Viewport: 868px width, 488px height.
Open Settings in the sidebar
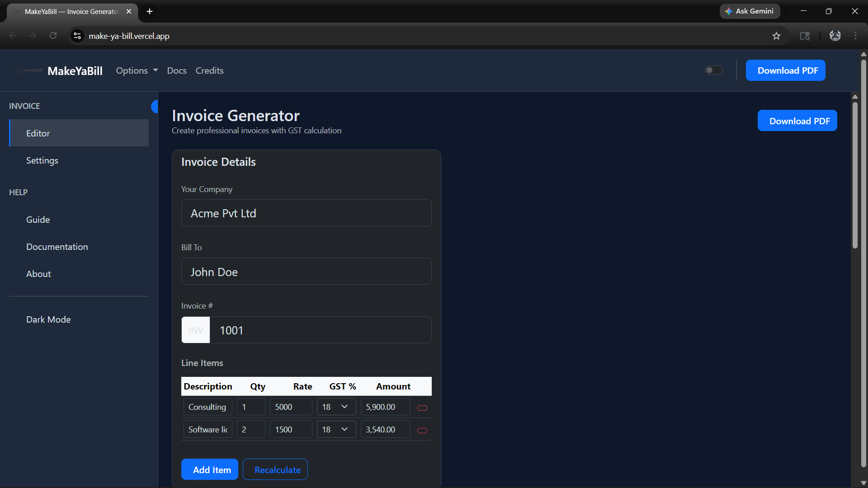[x=42, y=160]
